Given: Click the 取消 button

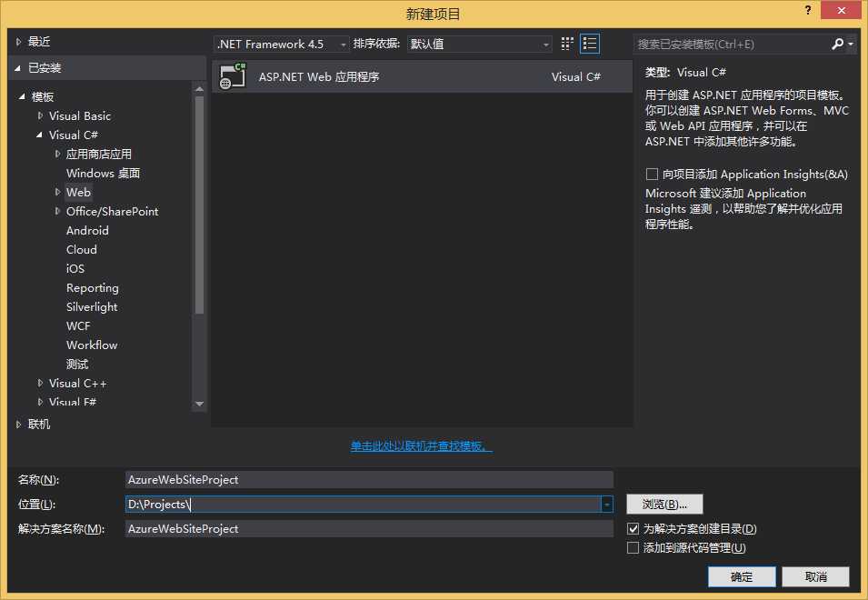Looking at the screenshot, I should click(x=815, y=576).
